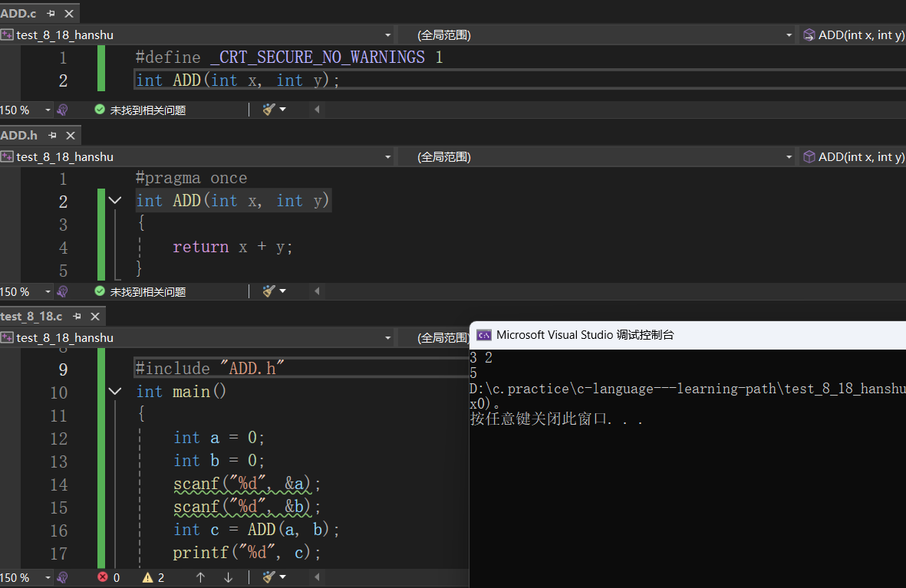This screenshot has height=588, width=906.
Task: Switch to the test_8_18.c tab
Action: pos(31,317)
